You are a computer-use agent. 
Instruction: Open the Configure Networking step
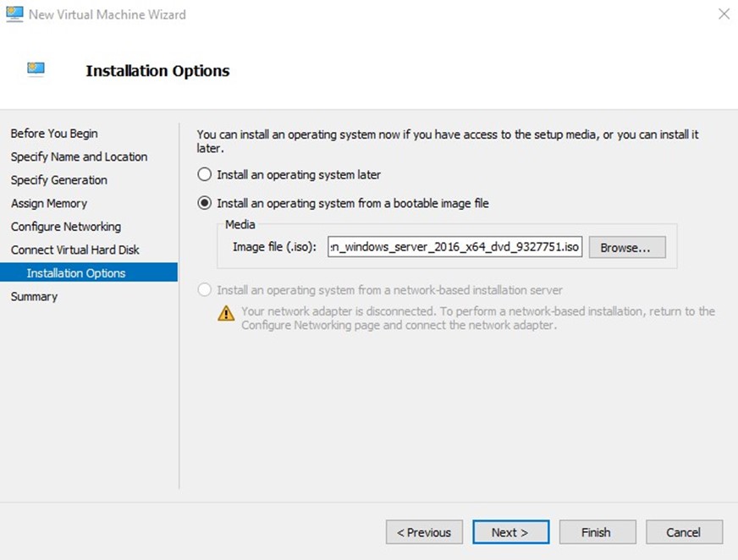click(66, 227)
